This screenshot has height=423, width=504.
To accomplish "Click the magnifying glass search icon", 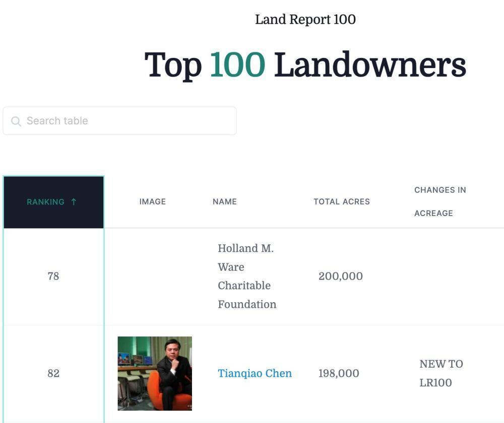I will 16,121.
